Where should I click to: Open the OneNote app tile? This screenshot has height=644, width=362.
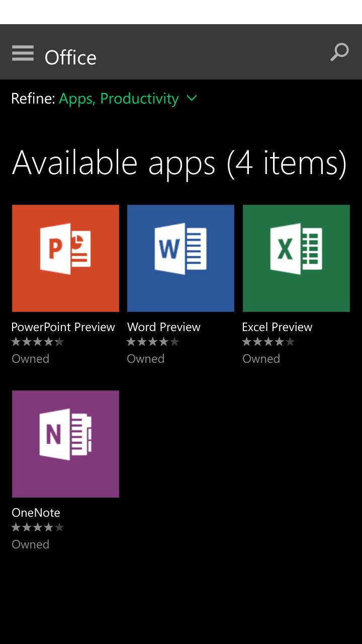click(x=65, y=444)
